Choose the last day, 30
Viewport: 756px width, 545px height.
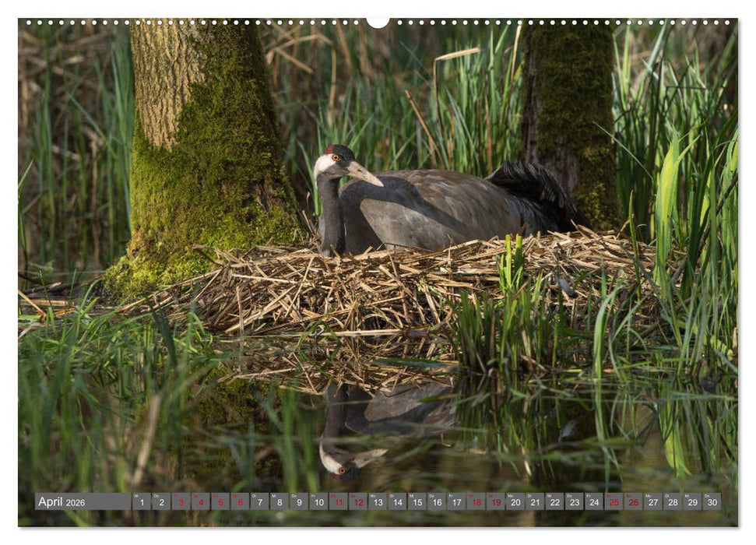pyautogui.click(x=712, y=501)
